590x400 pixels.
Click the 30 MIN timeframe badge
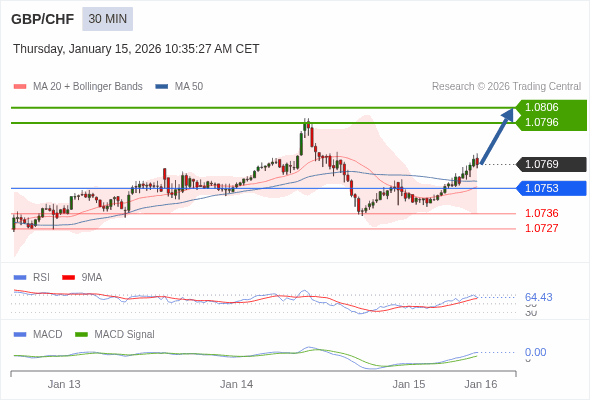[108, 19]
